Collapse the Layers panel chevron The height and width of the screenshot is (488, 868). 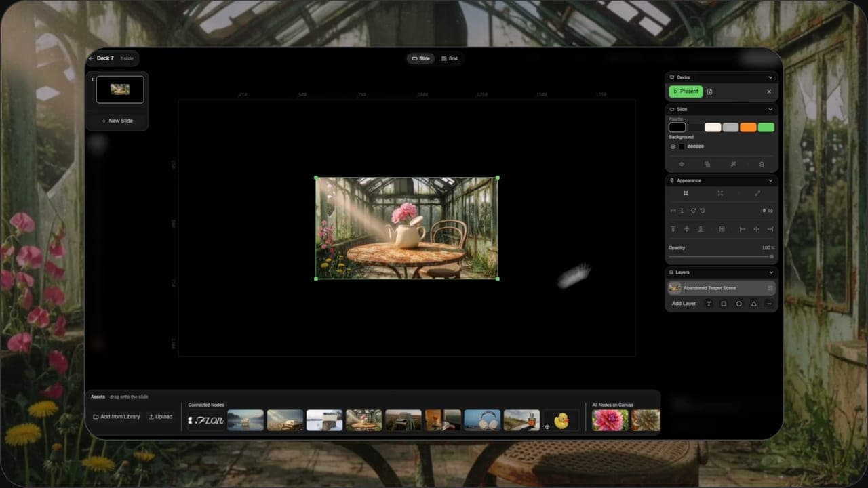tap(770, 272)
